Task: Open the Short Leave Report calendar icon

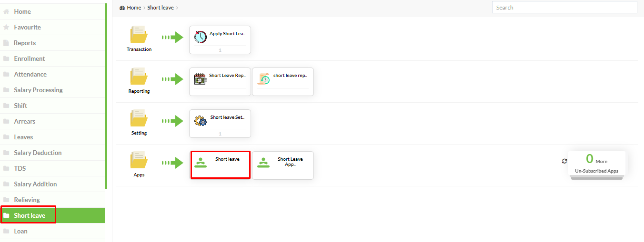Action: 201,78
